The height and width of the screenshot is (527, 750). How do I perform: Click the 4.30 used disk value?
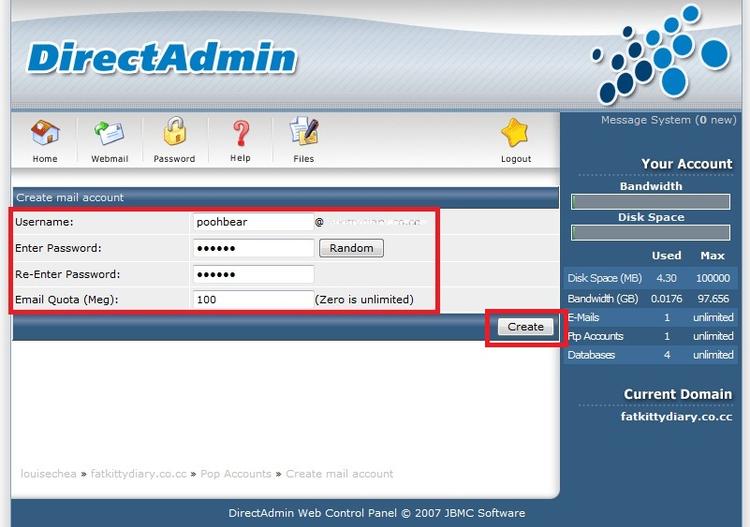(x=666, y=278)
